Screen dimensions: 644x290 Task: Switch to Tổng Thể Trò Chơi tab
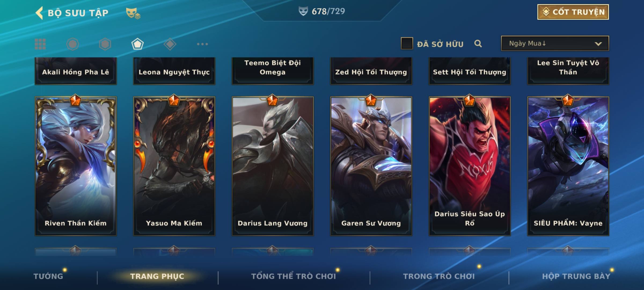click(294, 276)
